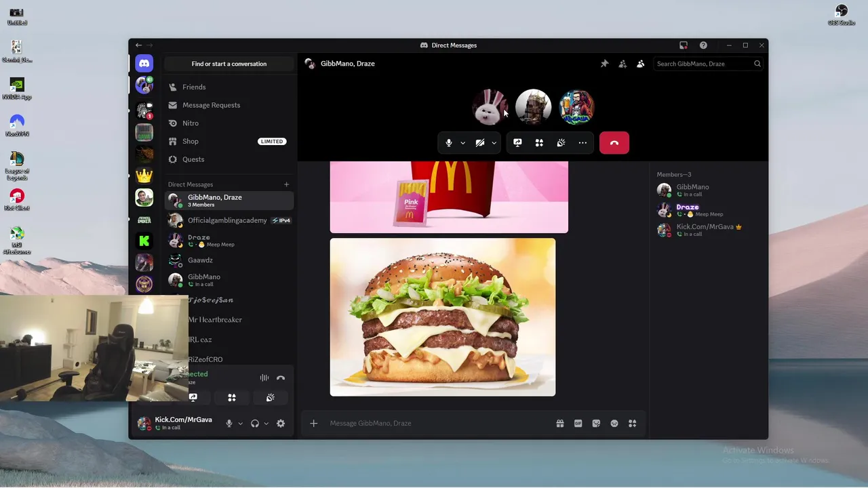Screen dimensions: 868x488
Task: Open Find or start a conversation
Action: (229, 64)
